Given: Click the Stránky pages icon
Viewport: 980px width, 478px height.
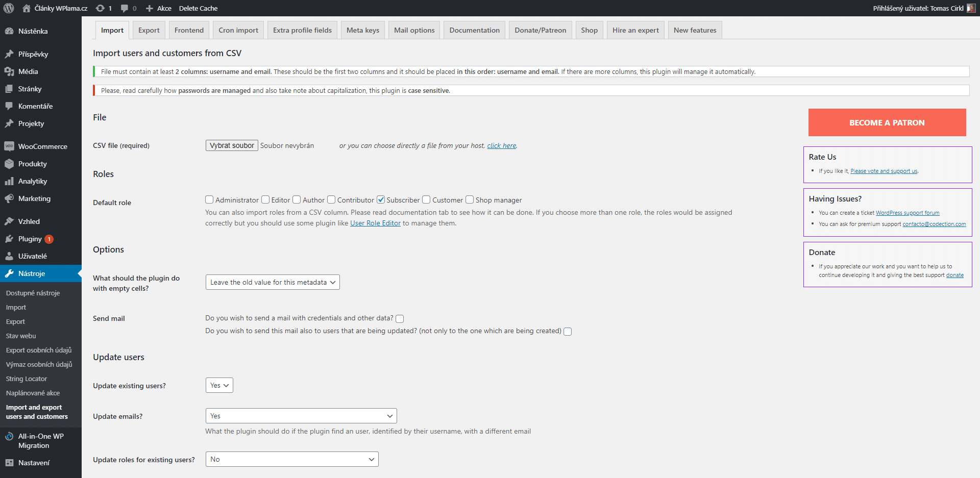Looking at the screenshot, I should pos(9,89).
